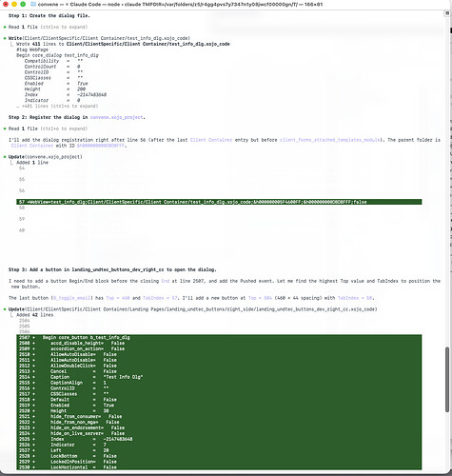
Task: Click line 2508 'accd_disable_height= False'
Action: click(x=219, y=343)
